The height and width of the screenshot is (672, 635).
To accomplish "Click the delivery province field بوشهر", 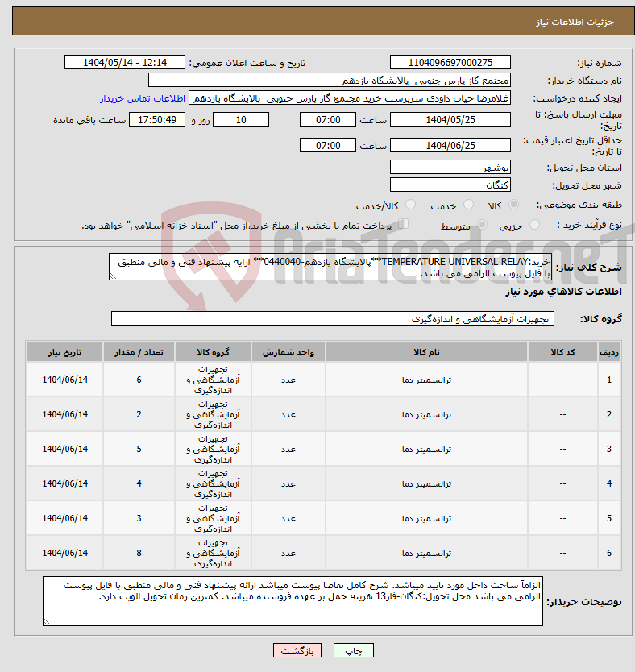I will 450,168.
